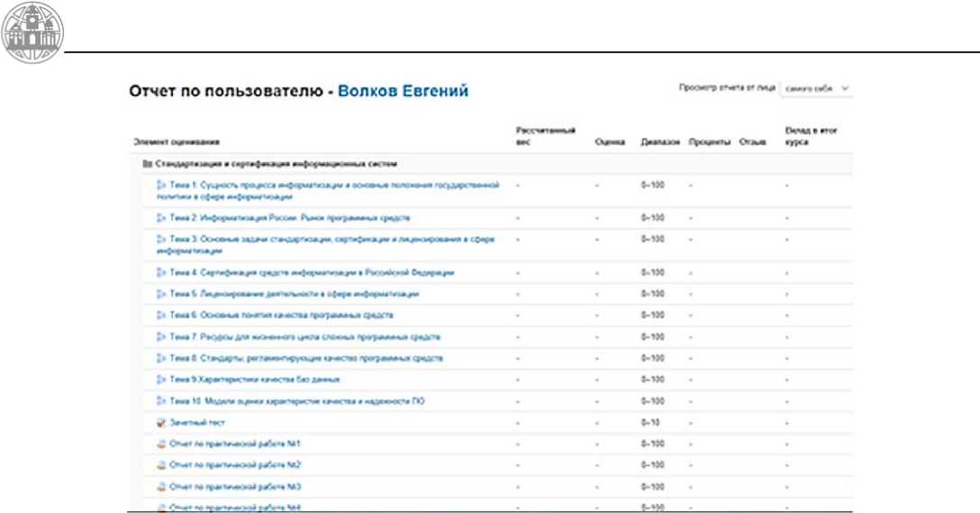Click the Отчет по пользователю page heading
980x513 pixels.
(x=226, y=91)
